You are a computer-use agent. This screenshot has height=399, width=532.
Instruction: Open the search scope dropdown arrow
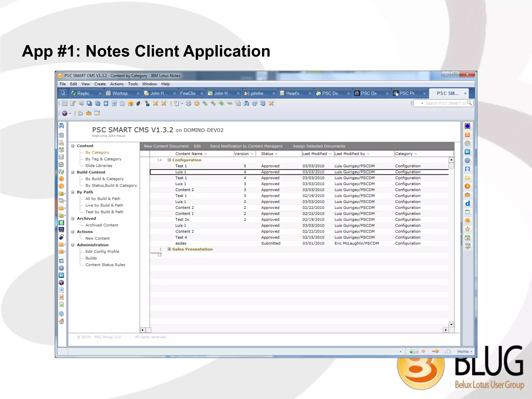tap(422, 103)
